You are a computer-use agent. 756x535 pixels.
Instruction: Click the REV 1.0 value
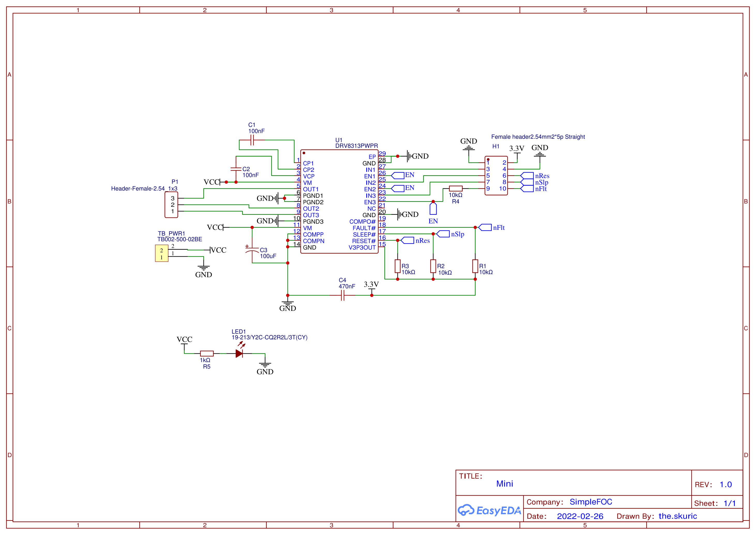pos(726,485)
